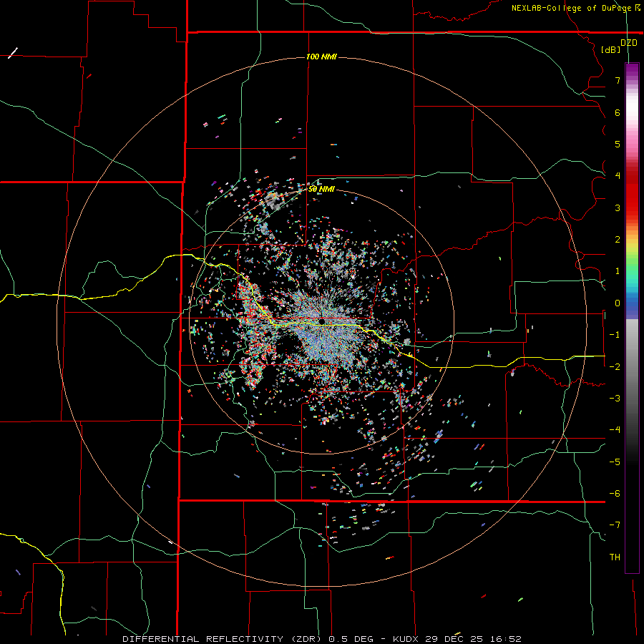Click the 5 value on color scale
Image resolution: width=644 pixels, height=644 pixels.
coord(618,144)
